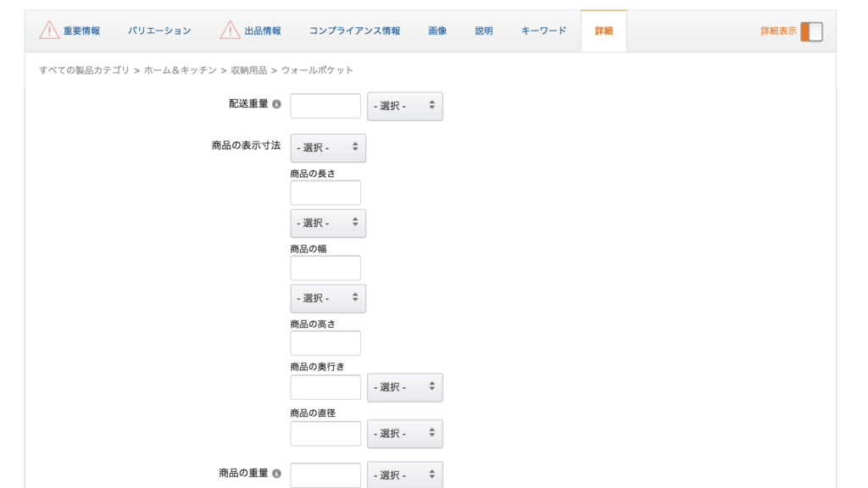Open the 商品の表示寸法 dropdown
This screenshot has width=868, height=488.
(328, 147)
